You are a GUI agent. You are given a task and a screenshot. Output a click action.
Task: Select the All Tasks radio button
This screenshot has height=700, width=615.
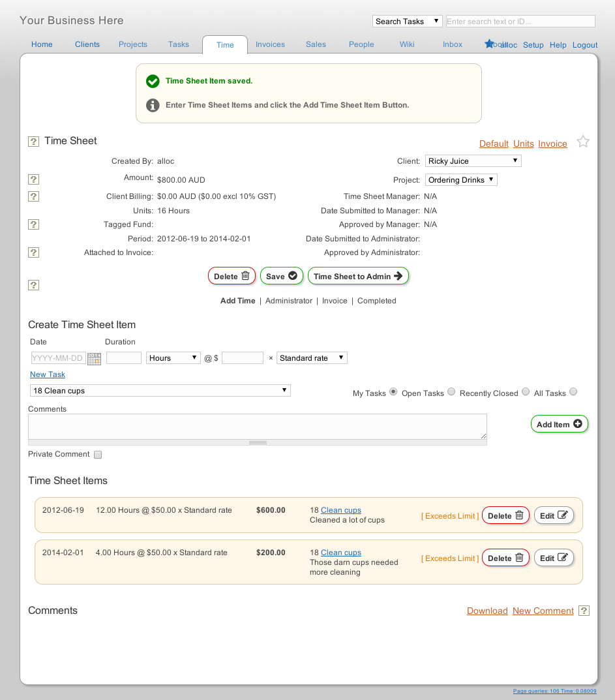pos(573,391)
